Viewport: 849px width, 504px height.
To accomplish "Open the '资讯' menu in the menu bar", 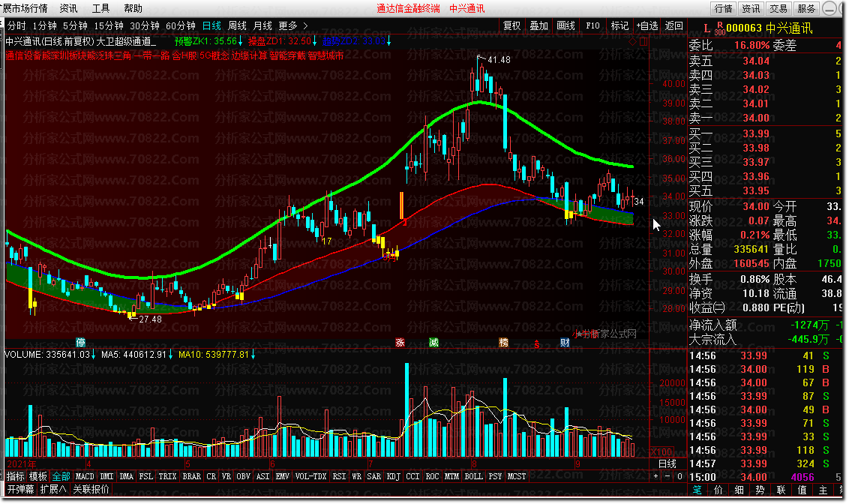I will pos(68,8).
